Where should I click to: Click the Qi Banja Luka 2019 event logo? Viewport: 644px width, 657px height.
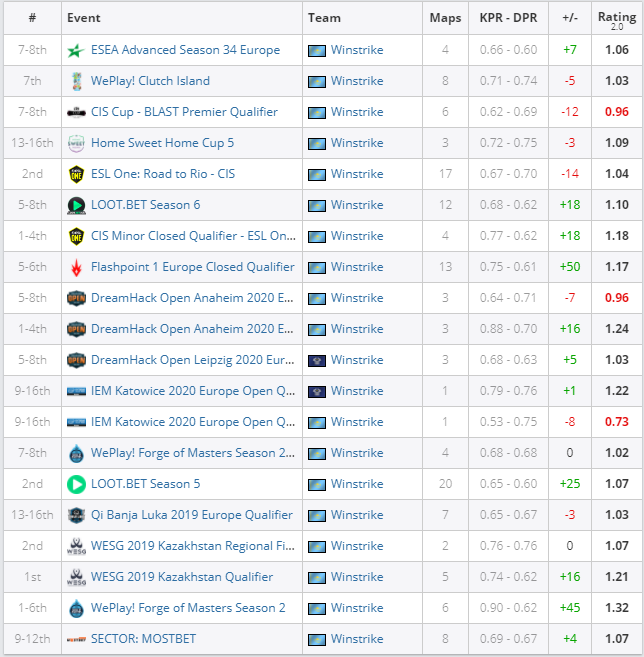[76, 515]
